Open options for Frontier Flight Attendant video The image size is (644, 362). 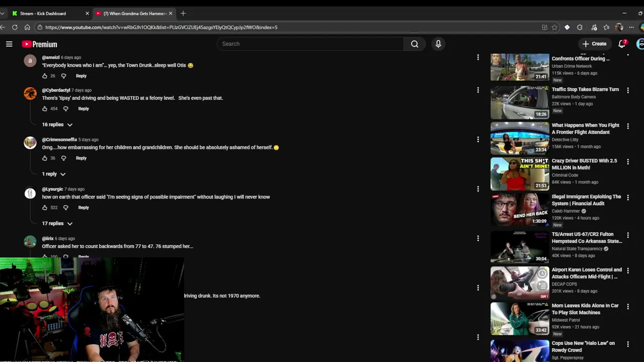click(x=628, y=126)
